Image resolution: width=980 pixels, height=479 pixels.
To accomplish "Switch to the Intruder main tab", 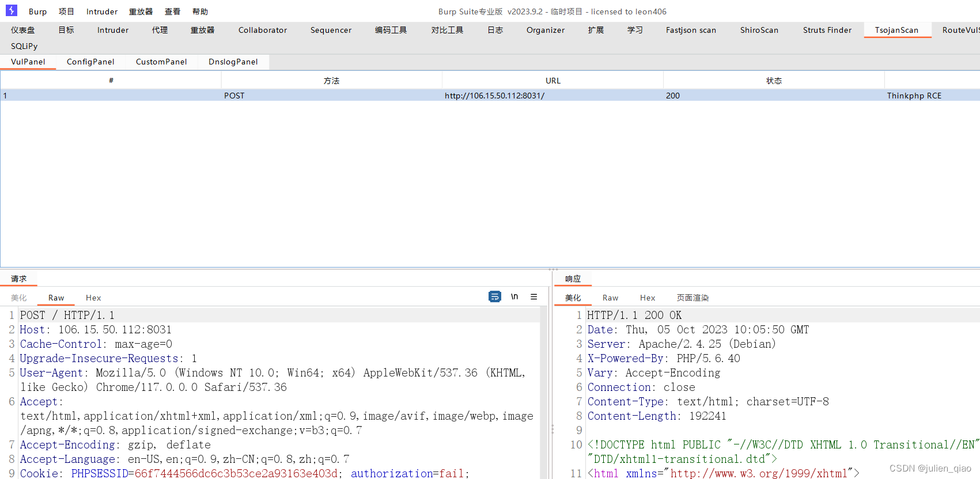I will point(113,30).
